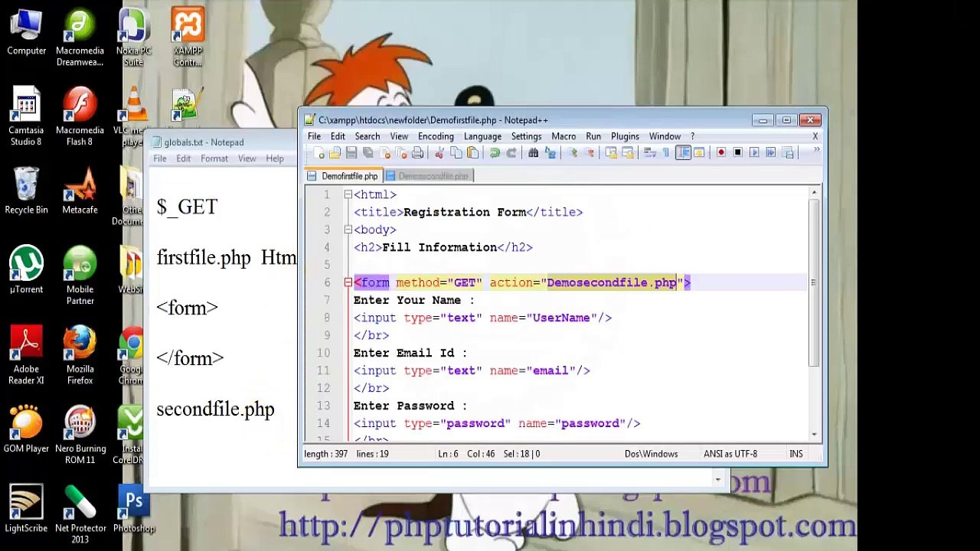Image resolution: width=980 pixels, height=551 pixels.
Task: Toggle Show All Characters paragraph icon
Action: (x=667, y=153)
